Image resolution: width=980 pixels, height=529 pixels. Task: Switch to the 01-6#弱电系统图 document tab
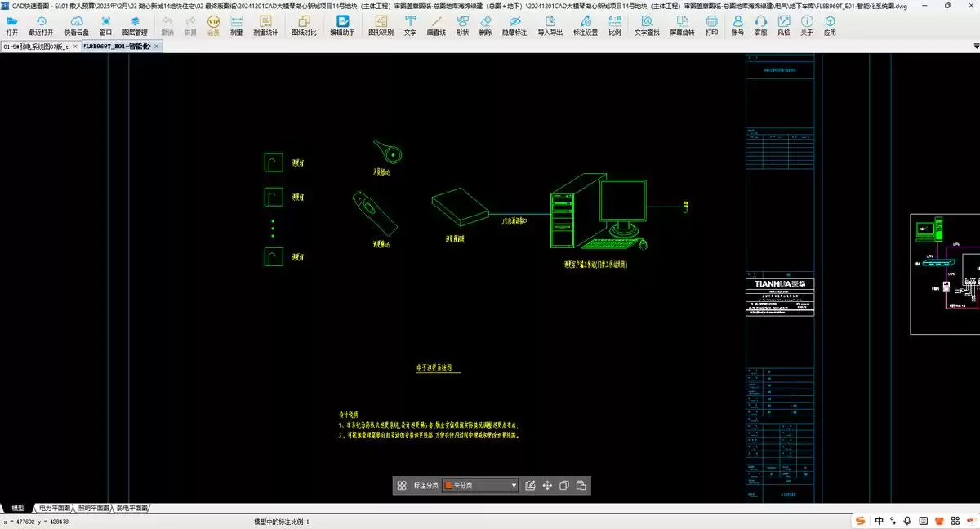36,47
